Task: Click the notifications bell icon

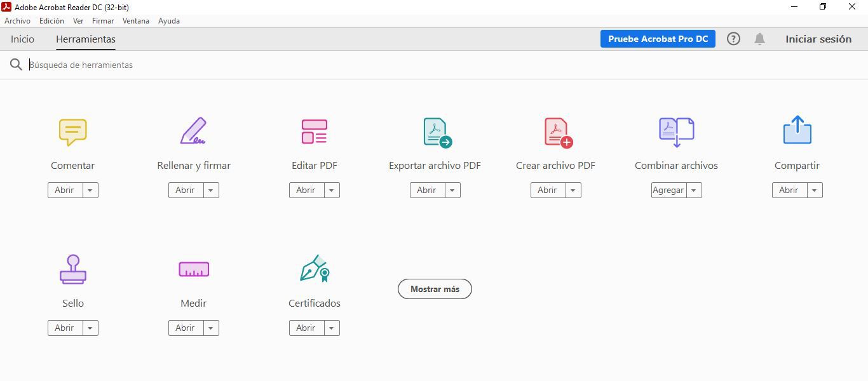Action: pos(759,39)
